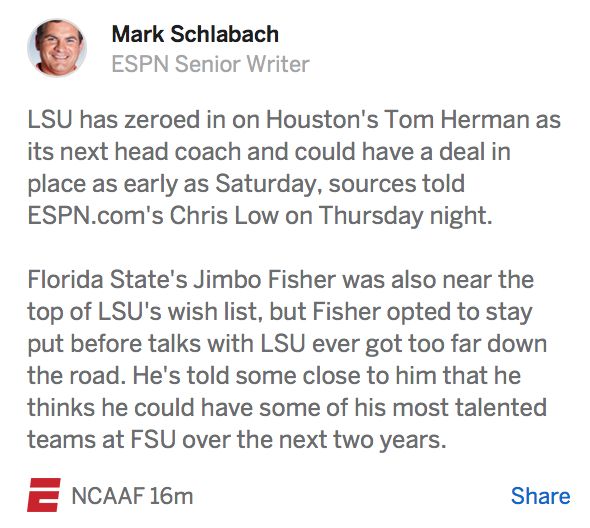
Task: Click the author name Mark Schlabach
Action: point(195,34)
